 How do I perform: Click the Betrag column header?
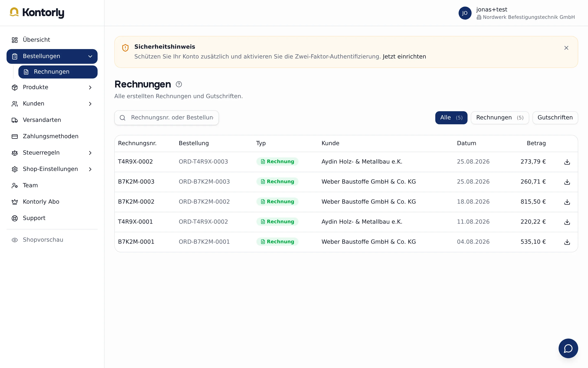pyautogui.click(x=536, y=143)
